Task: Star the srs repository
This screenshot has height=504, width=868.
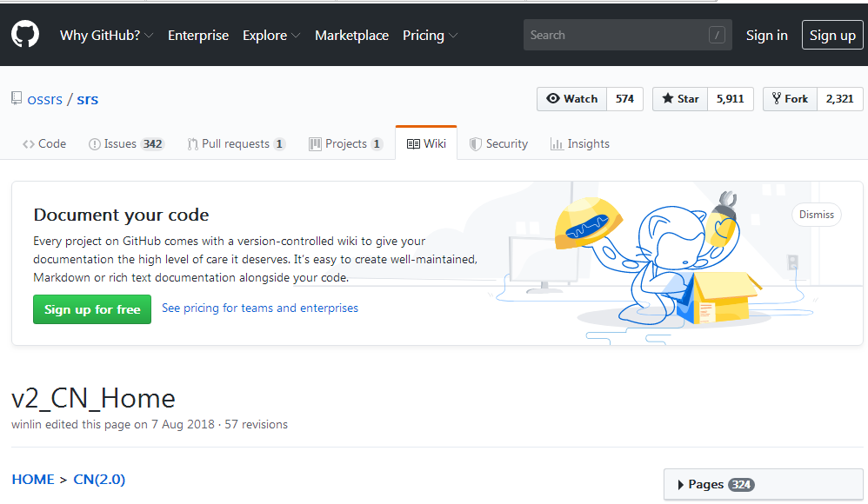Action: click(680, 99)
